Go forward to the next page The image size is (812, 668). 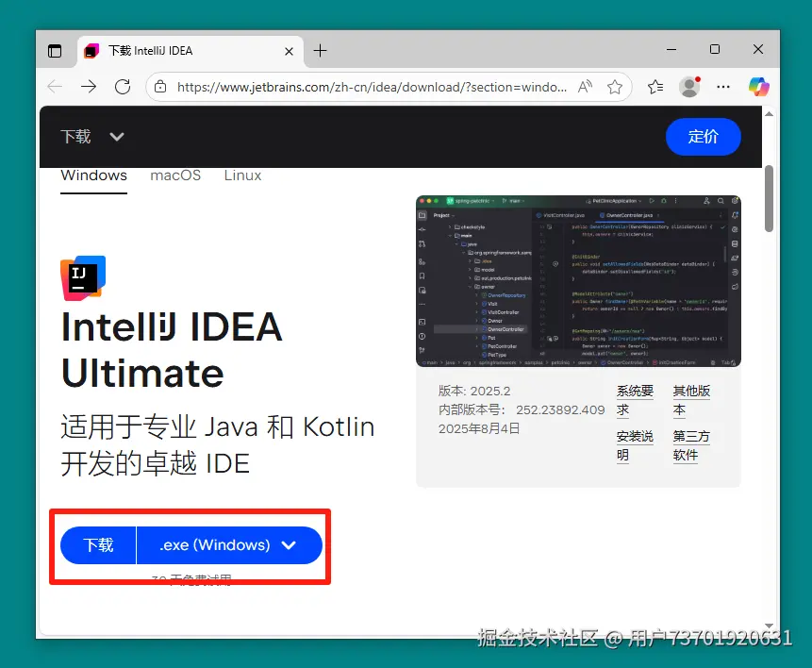[x=89, y=87]
